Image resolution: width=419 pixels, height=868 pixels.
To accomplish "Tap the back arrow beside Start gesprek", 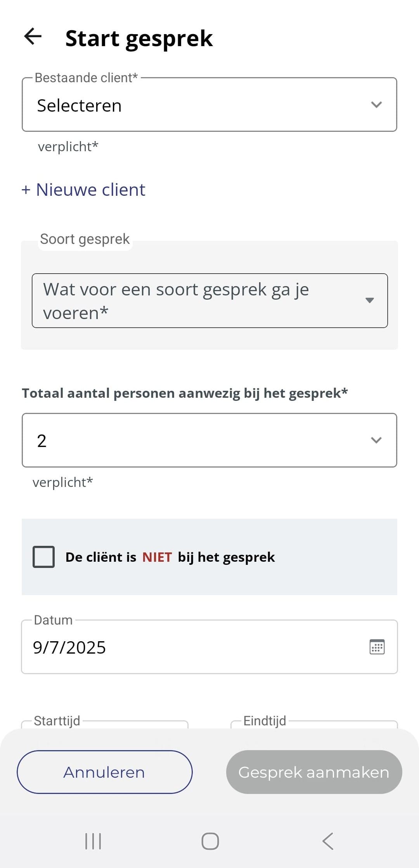I will point(33,37).
